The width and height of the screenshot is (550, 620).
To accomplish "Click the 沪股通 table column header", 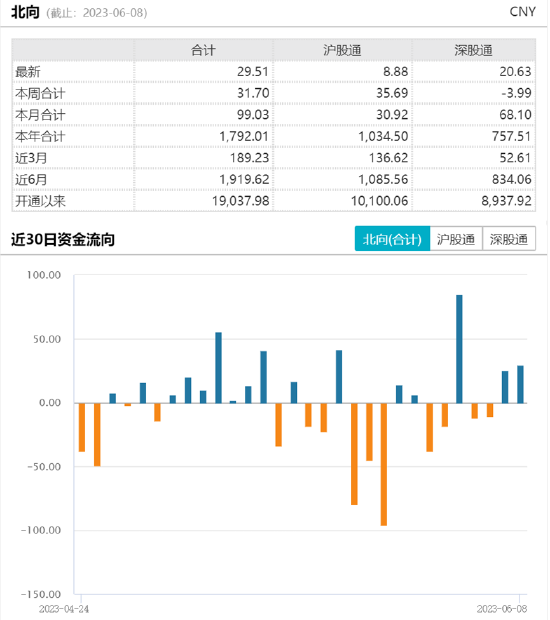I will (x=342, y=50).
